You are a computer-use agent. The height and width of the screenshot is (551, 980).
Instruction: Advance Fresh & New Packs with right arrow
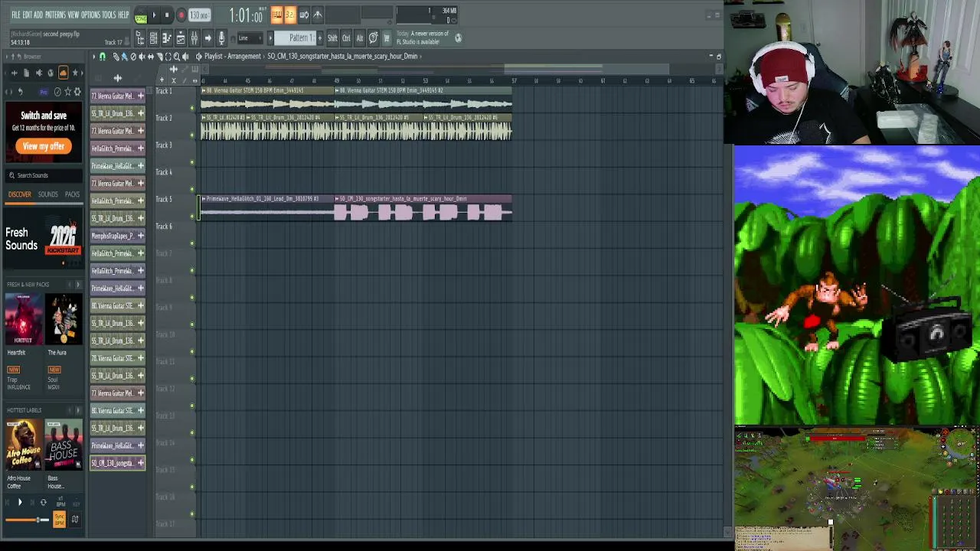(77, 285)
